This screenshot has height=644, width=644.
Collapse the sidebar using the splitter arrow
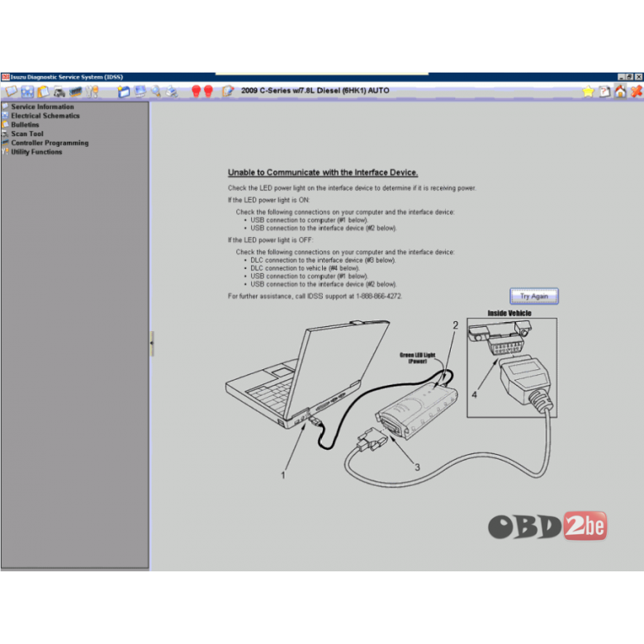tap(152, 343)
